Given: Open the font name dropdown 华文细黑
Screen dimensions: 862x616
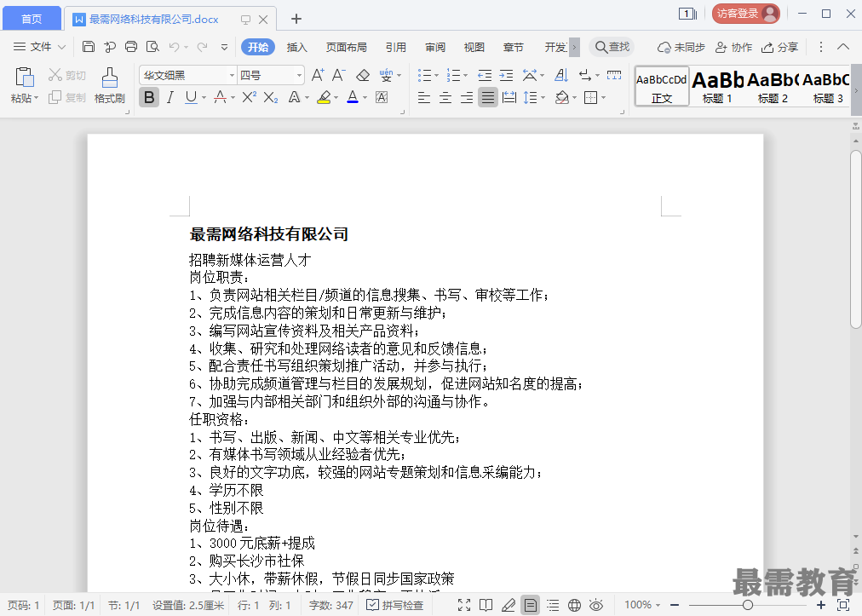Looking at the screenshot, I should (232, 75).
